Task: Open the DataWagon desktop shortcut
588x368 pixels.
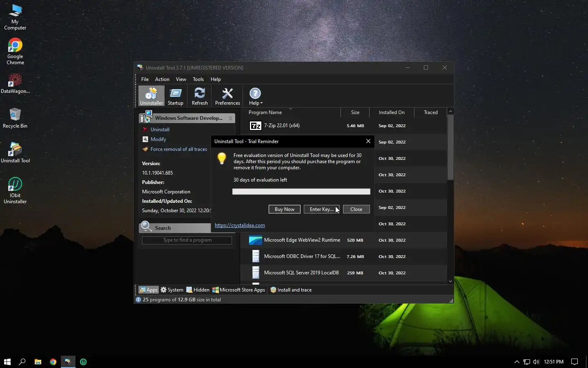Action: [15, 83]
